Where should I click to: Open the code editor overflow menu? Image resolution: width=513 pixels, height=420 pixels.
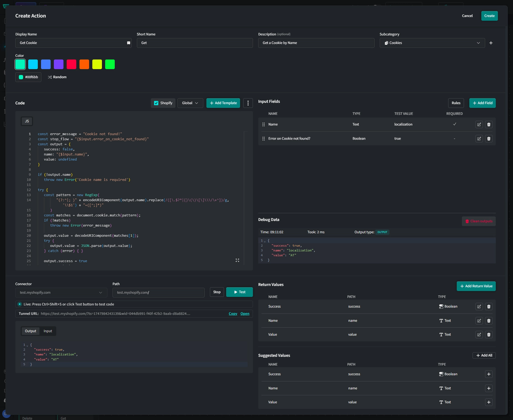(248, 103)
